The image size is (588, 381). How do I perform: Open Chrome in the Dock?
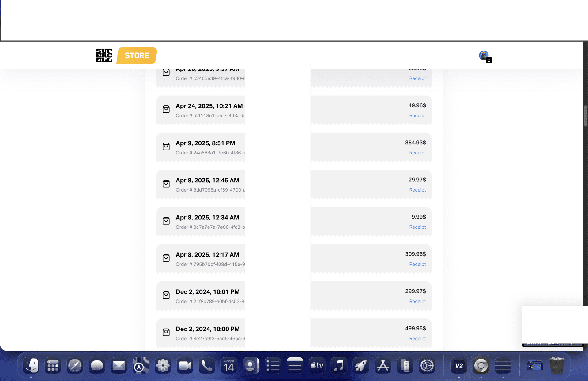(x=481, y=366)
